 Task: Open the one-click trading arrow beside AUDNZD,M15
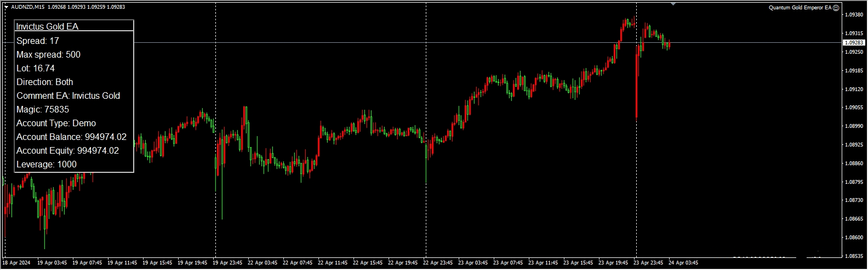(x=6, y=7)
